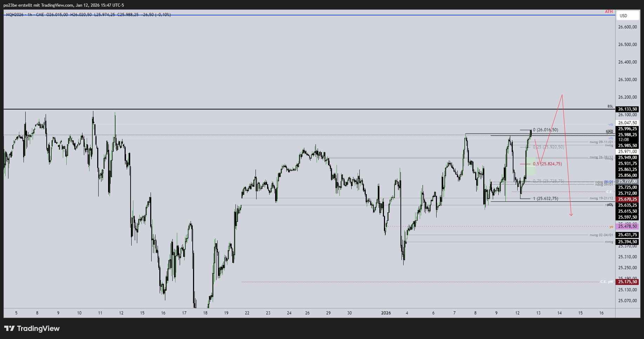This screenshot has height=339, width=644.
Task: Click the 26.600,00 price scale value
Action: [x=628, y=26]
